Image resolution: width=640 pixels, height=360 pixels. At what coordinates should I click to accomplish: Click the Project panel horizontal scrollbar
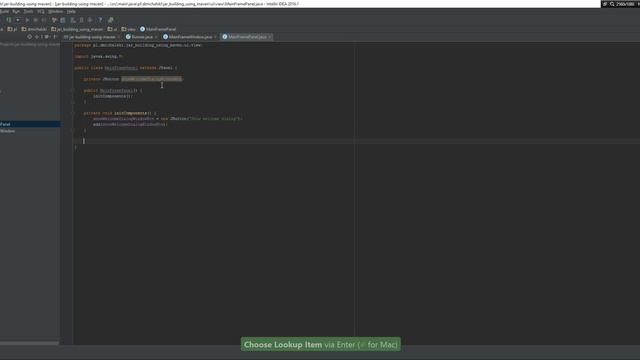[x=29, y=343]
